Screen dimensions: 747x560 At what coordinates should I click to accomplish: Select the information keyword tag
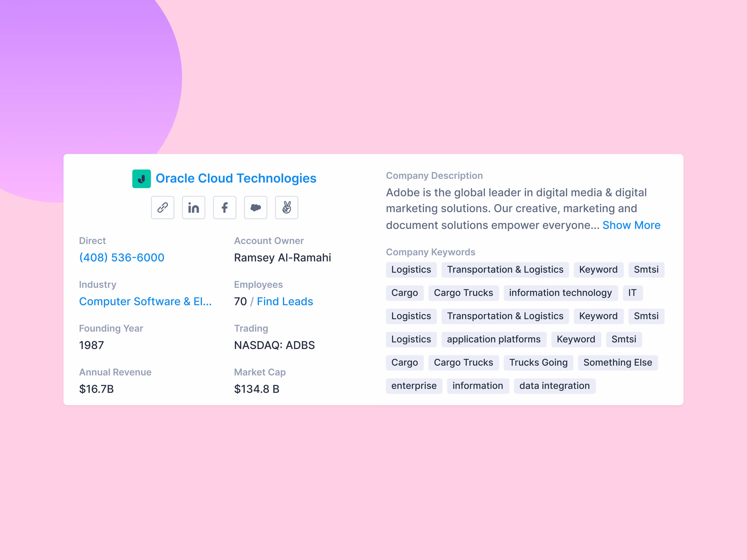(478, 386)
